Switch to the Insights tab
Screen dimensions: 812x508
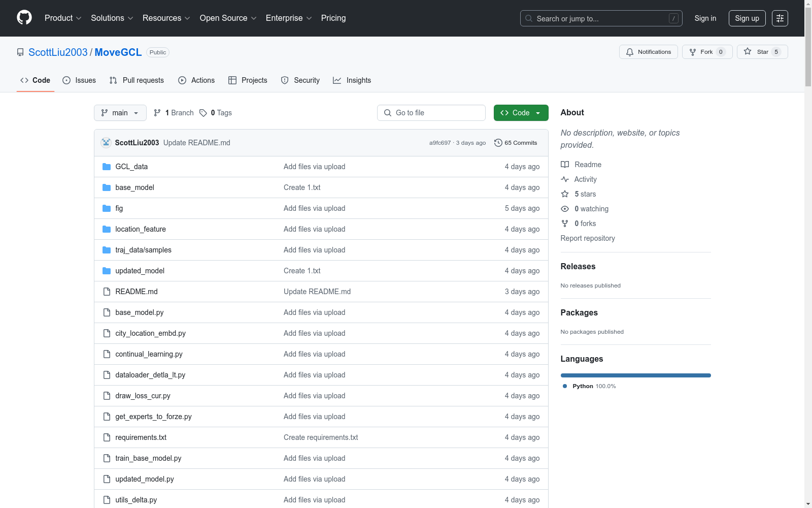(x=352, y=80)
